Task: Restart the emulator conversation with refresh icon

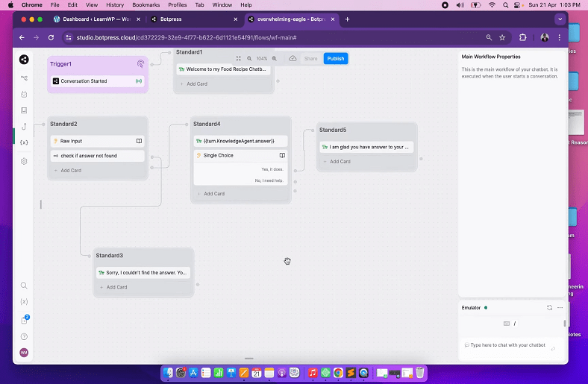Action: pos(549,308)
